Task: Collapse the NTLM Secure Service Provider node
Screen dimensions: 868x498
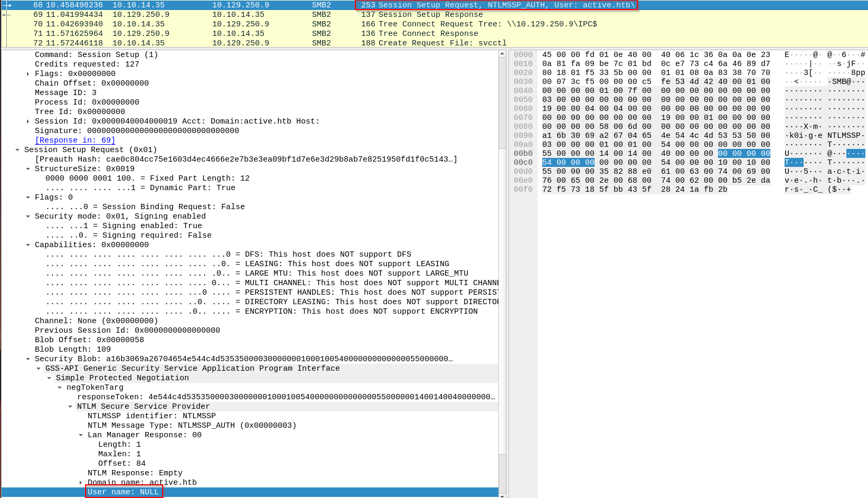Action: click(x=70, y=407)
